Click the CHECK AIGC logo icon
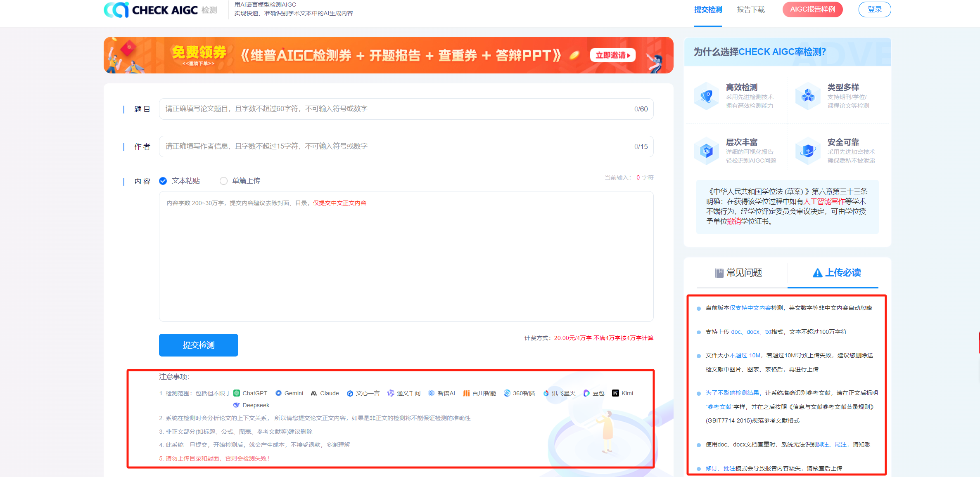This screenshot has height=477, width=980. point(116,10)
